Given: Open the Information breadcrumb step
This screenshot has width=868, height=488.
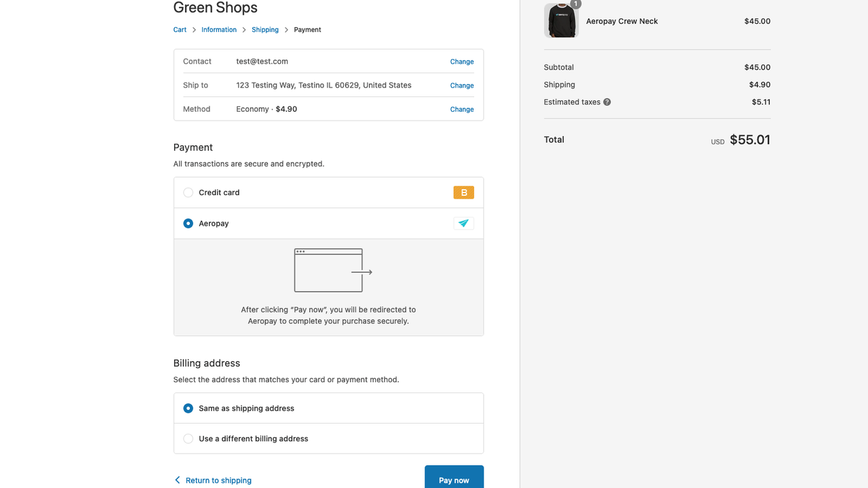Looking at the screenshot, I should click(x=219, y=30).
